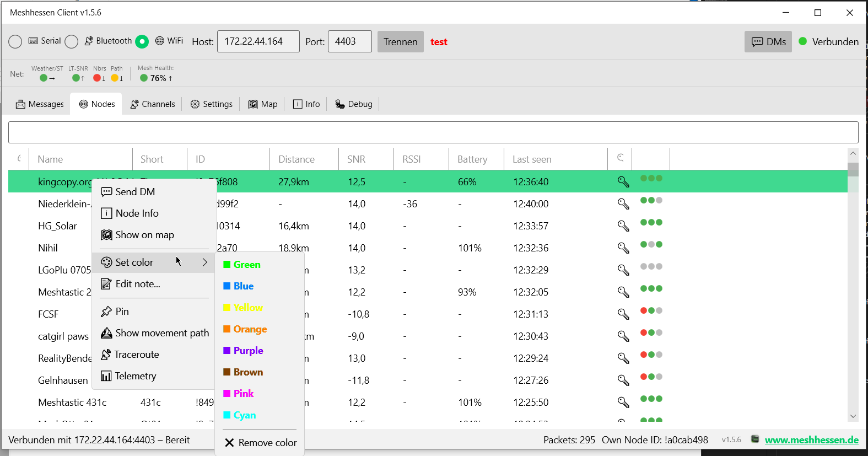
Task: Sort by Battery column header
Action: [x=476, y=159]
